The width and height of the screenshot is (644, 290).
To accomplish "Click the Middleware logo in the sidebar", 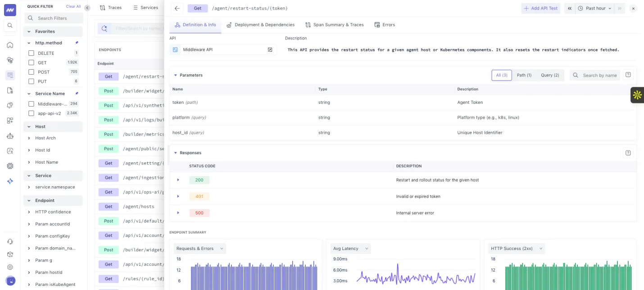I will click(x=10, y=10).
